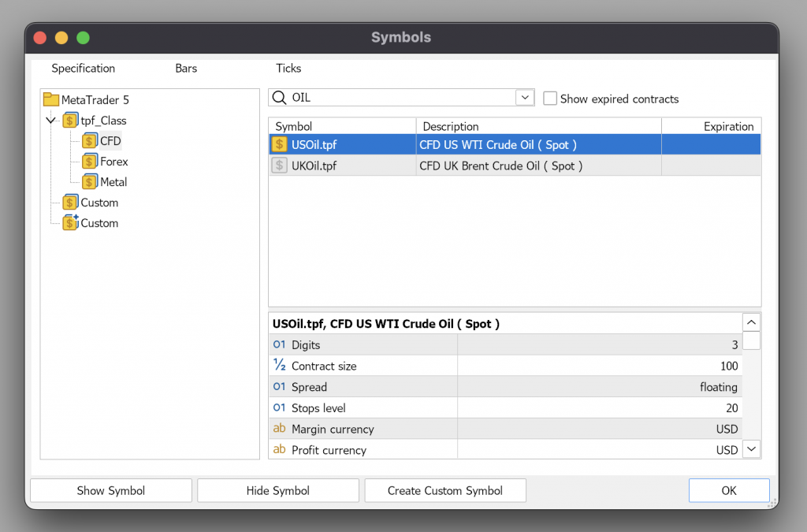807x532 pixels.
Task: Click the gold USOil.tpf symbol icon
Action: click(x=279, y=145)
